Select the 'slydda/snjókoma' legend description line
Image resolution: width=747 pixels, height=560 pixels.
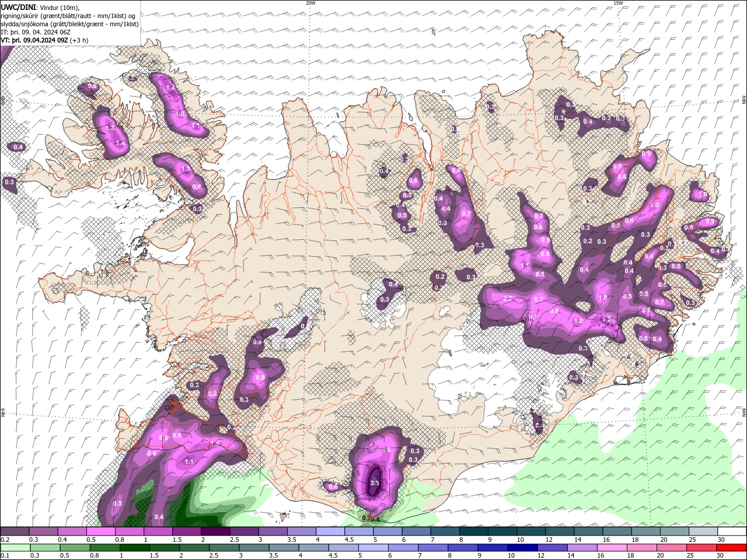tap(70, 24)
